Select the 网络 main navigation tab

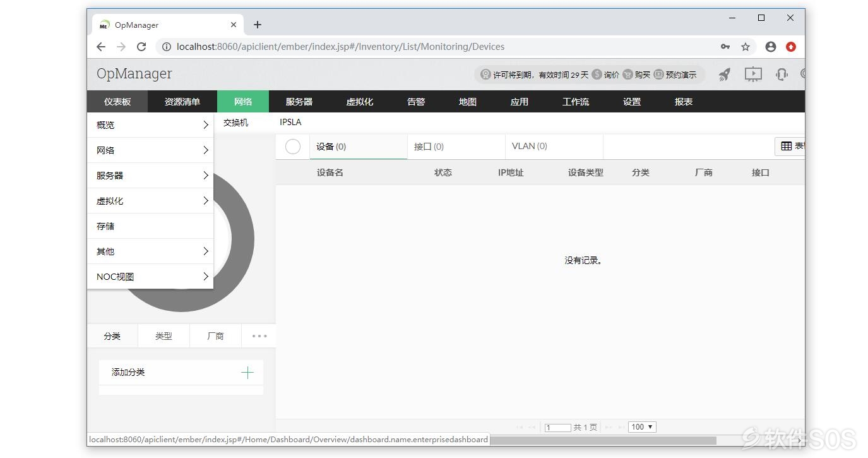point(243,102)
